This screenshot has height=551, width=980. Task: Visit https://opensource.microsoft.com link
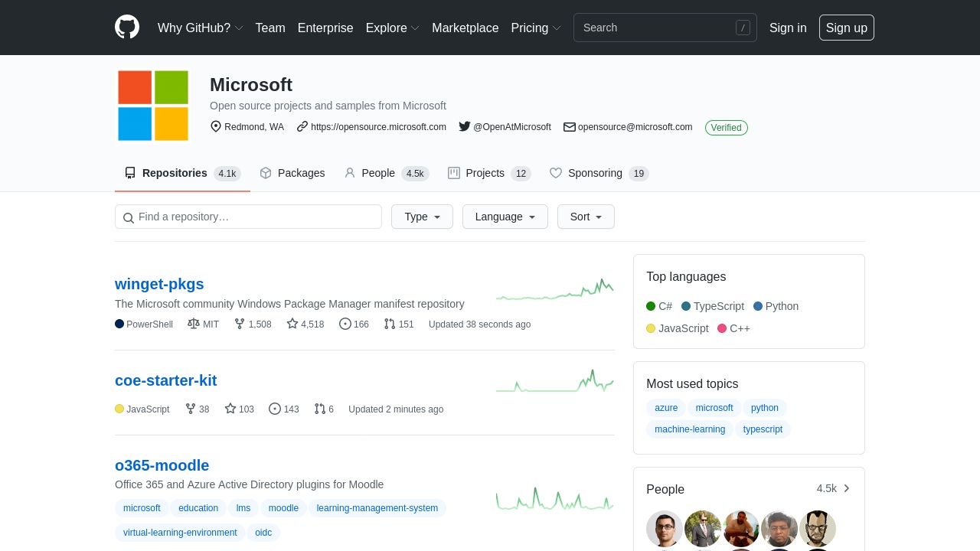tap(378, 127)
